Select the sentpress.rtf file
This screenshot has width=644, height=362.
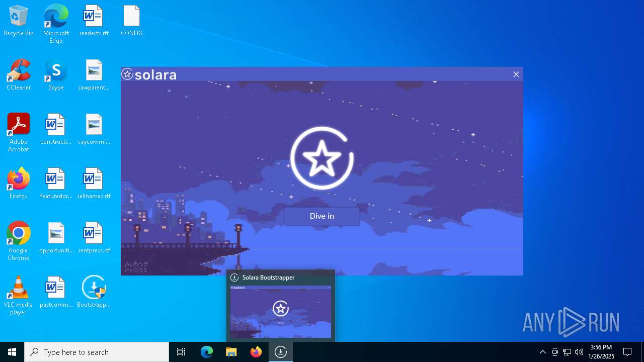[x=94, y=238]
